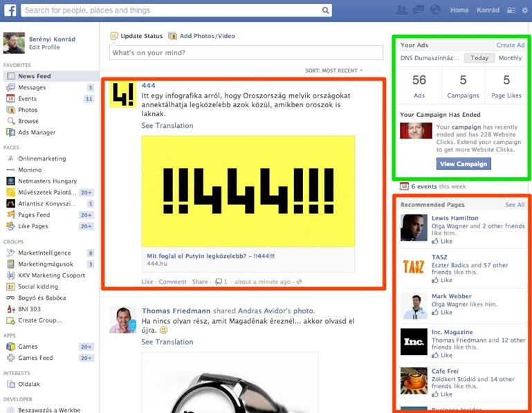The width and height of the screenshot is (532, 413).
Task: Click the View Campaign button
Action: [x=464, y=164]
